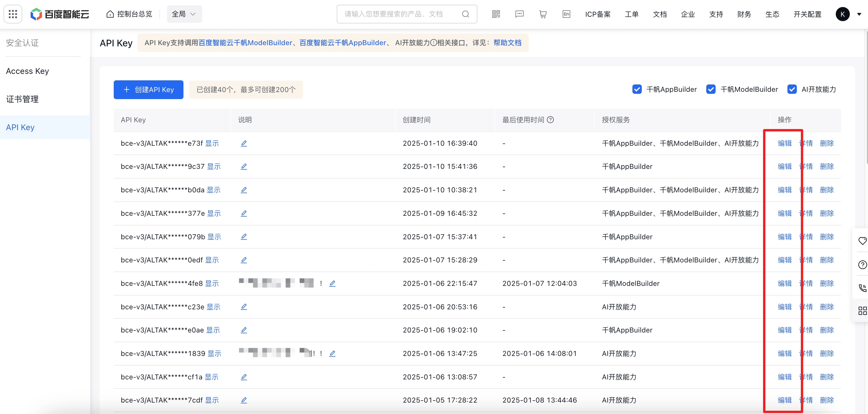Click the Baidu AI Cloud logo
Image resolution: width=868 pixels, height=414 pixels.
click(60, 14)
